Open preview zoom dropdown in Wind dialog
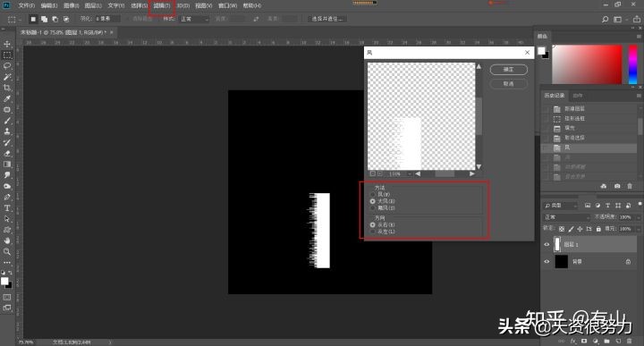 [410, 174]
